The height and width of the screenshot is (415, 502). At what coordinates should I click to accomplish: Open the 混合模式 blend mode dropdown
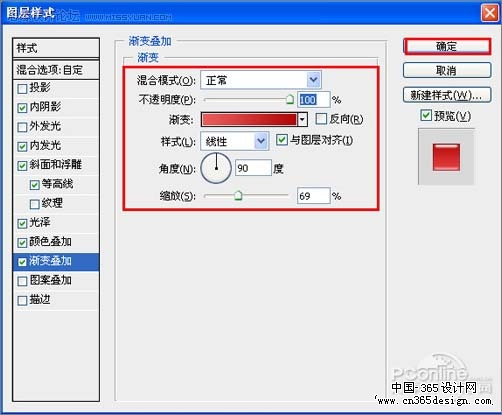tap(261, 80)
